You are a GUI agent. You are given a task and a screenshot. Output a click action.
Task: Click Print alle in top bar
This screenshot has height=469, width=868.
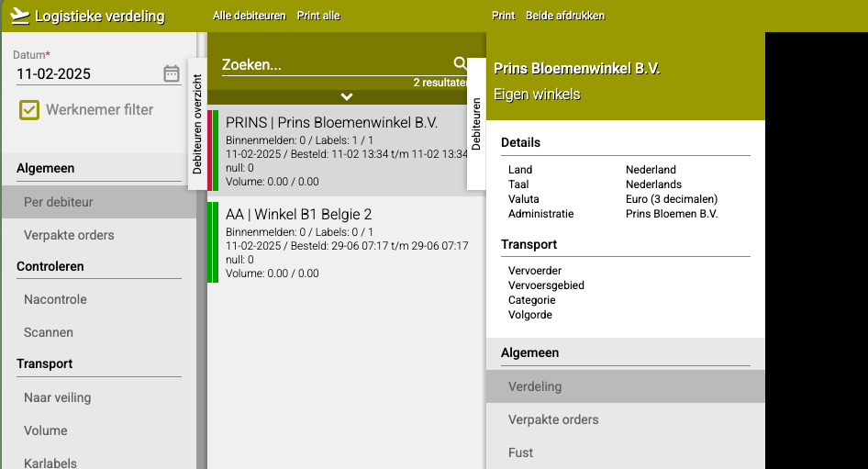point(318,16)
